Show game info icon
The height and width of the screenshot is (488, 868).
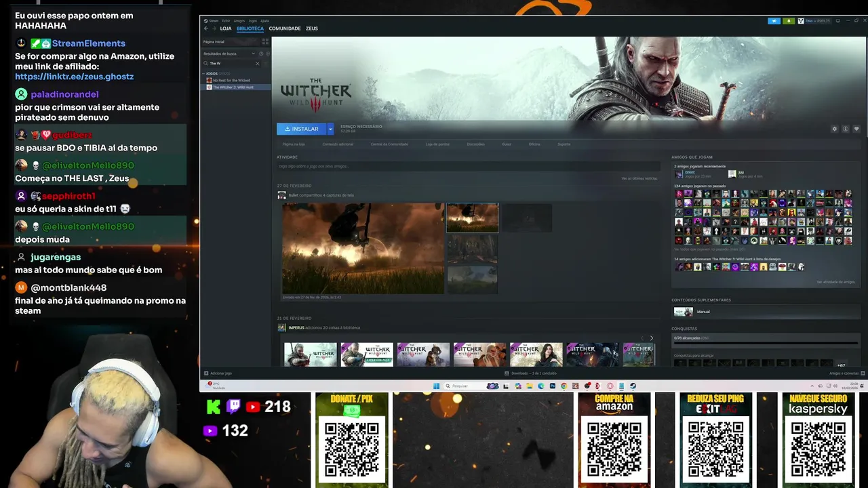(846, 129)
